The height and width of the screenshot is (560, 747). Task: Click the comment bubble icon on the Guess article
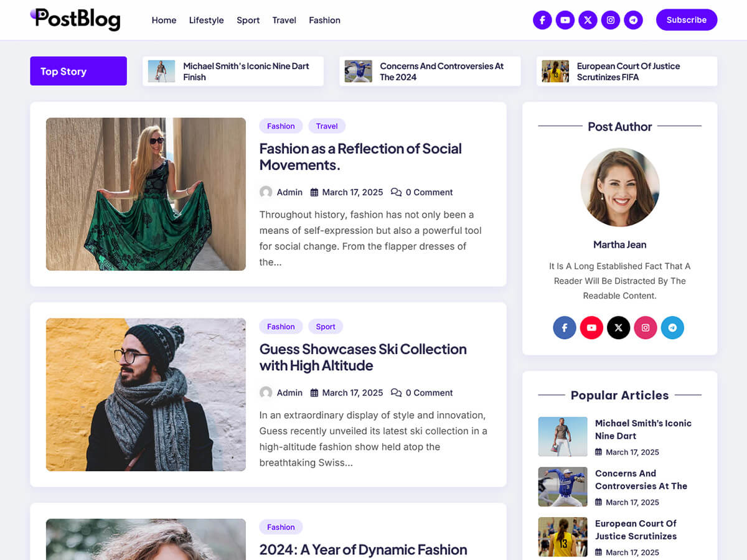tap(397, 393)
